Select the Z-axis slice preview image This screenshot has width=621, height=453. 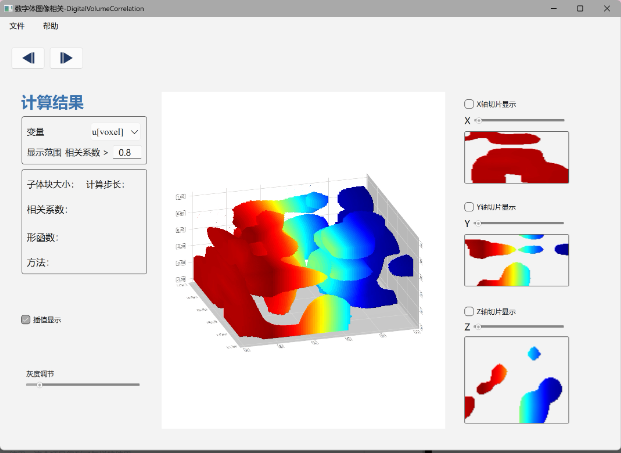516,380
